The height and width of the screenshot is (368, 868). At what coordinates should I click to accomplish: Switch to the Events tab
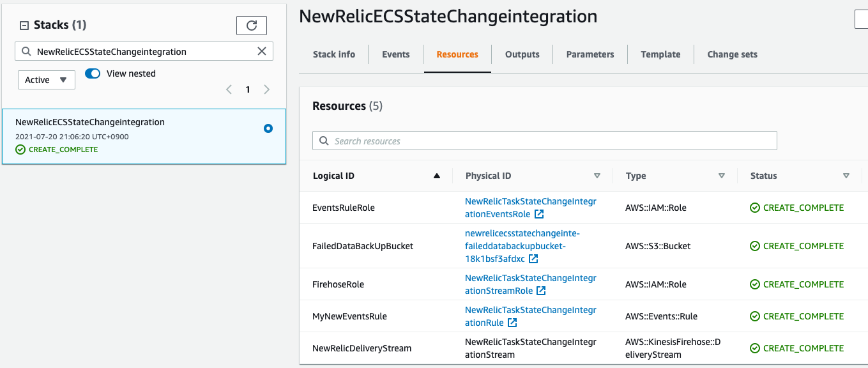pyautogui.click(x=396, y=54)
